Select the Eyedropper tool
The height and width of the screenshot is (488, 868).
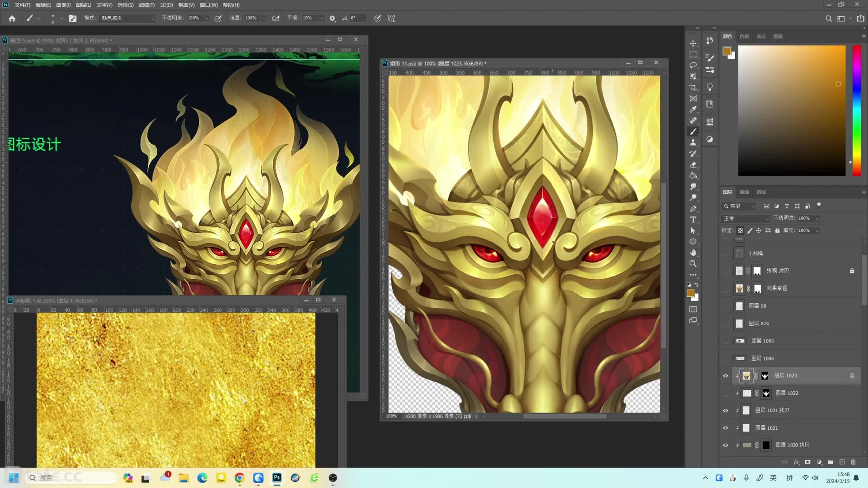(693, 109)
